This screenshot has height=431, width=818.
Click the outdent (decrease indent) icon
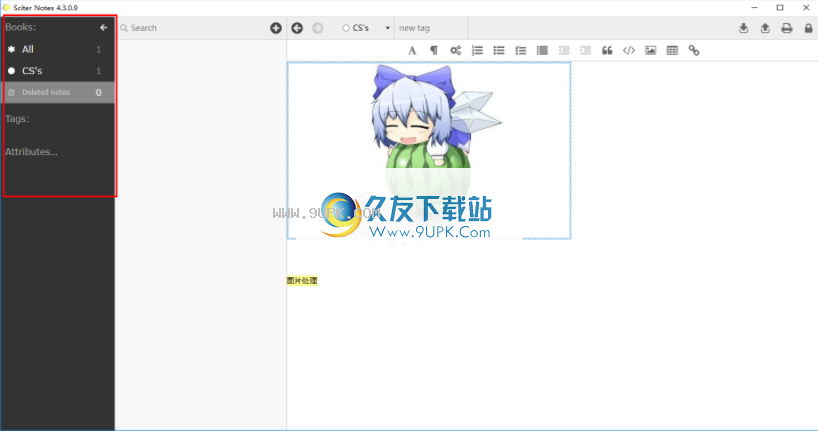point(564,51)
